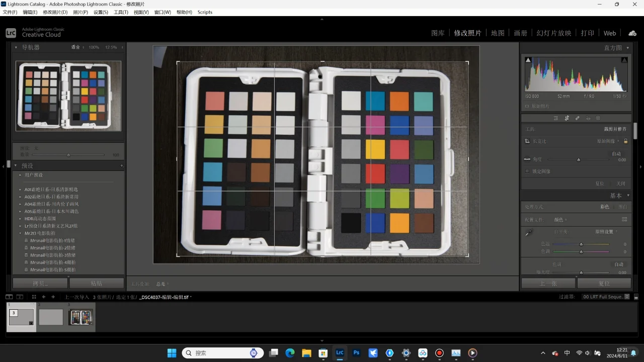644x362 pixels.
Task: Open secondary window display icon
Action: 20,297
